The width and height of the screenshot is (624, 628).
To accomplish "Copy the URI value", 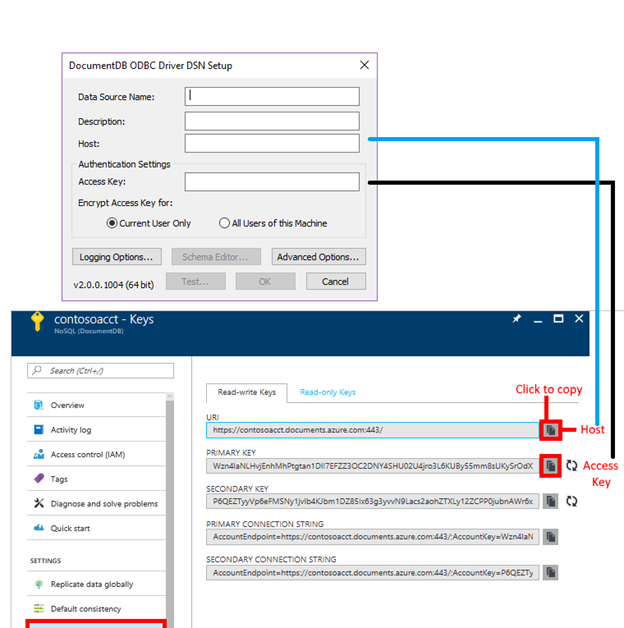I will click(x=551, y=430).
